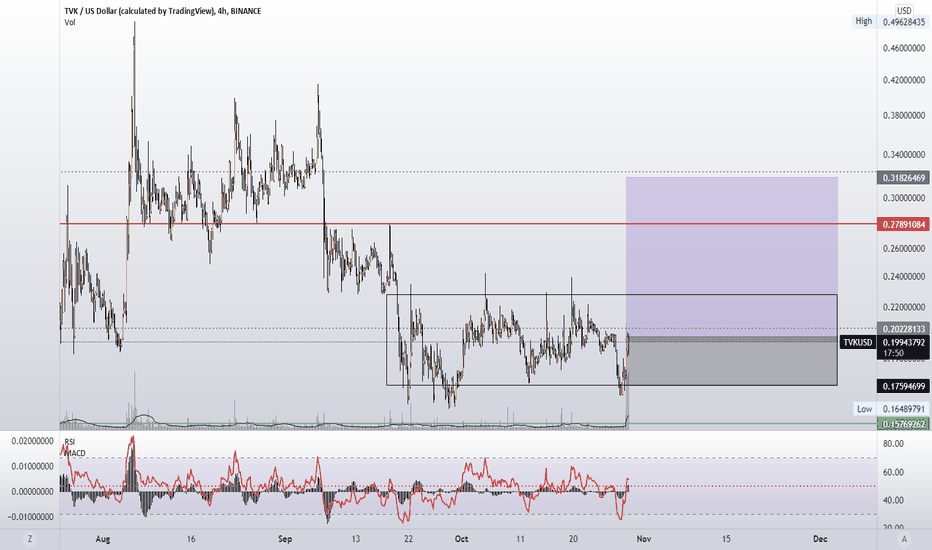
Task: Click the -0.01000000 MACD axis value
Action: (30, 517)
